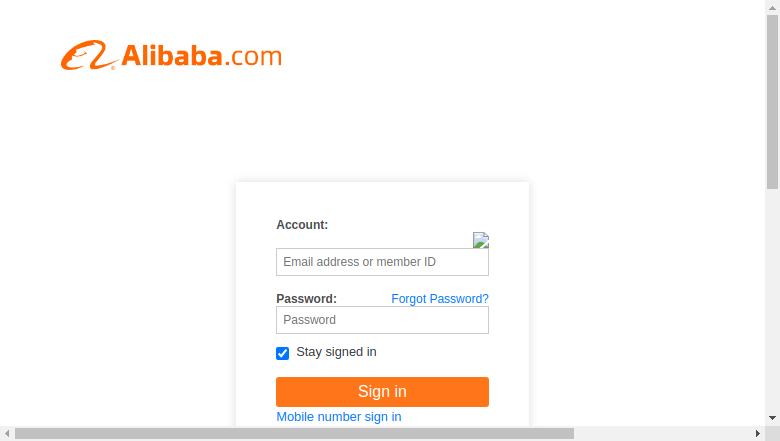Click the Email address or member ID field

pos(382,262)
